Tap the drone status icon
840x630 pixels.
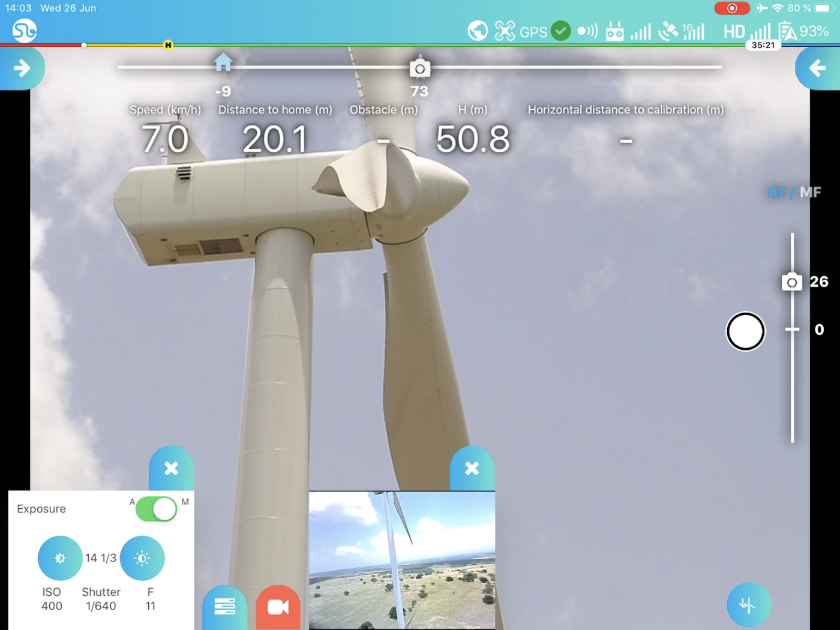pyautogui.click(x=505, y=31)
